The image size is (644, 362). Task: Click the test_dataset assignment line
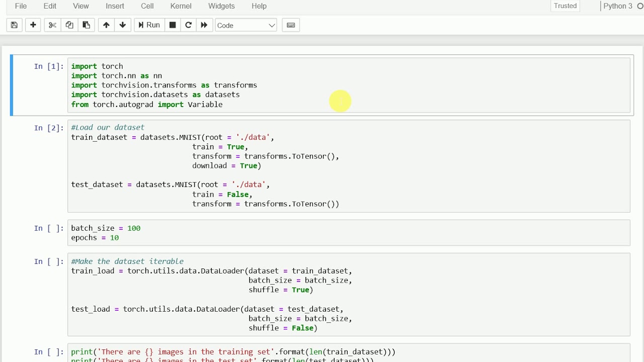171,185
